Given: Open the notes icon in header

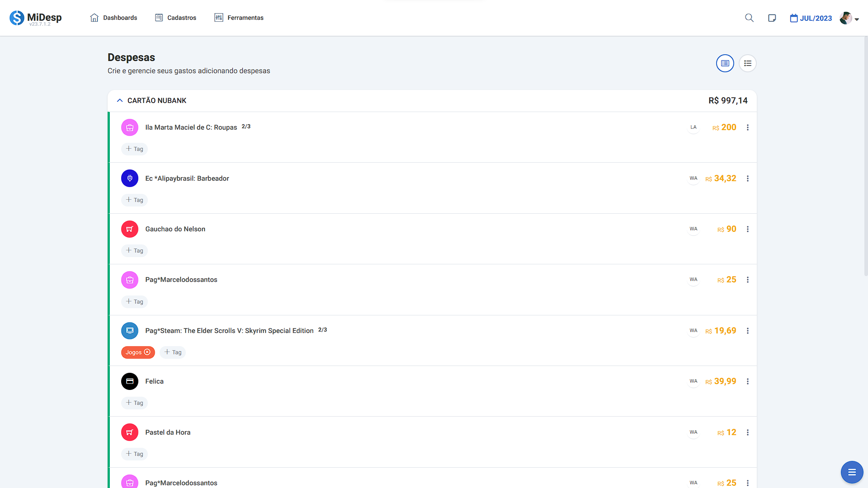Looking at the screenshot, I should tap(772, 18).
